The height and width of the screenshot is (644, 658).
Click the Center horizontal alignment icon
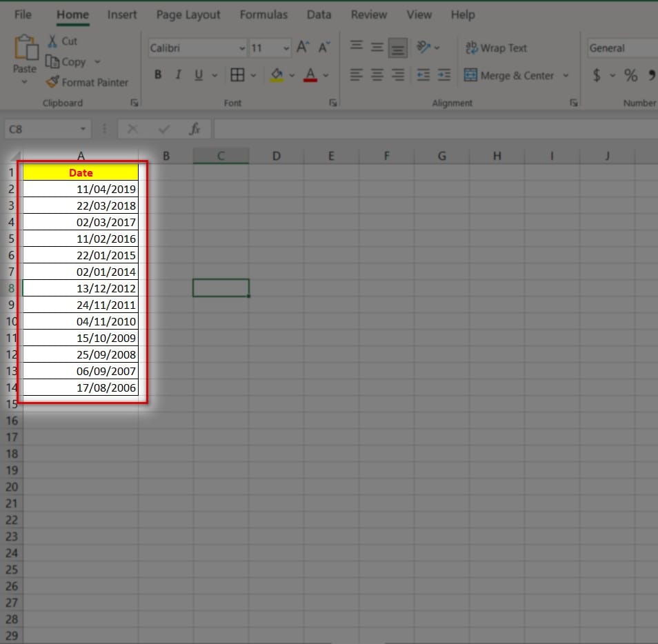point(377,75)
